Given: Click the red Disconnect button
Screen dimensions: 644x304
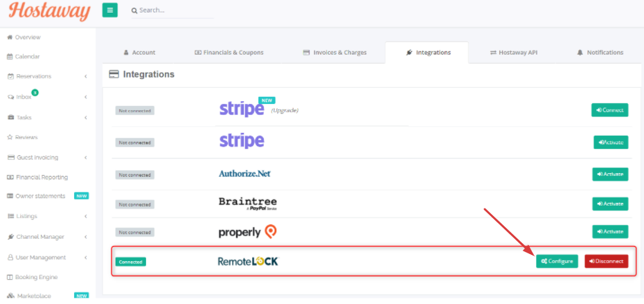Looking at the screenshot, I should coord(606,261).
